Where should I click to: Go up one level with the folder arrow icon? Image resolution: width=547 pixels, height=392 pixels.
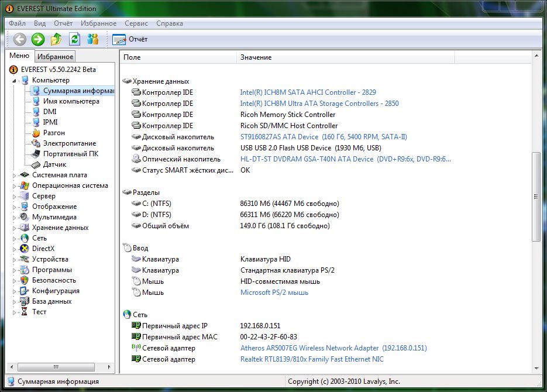pos(56,39)
